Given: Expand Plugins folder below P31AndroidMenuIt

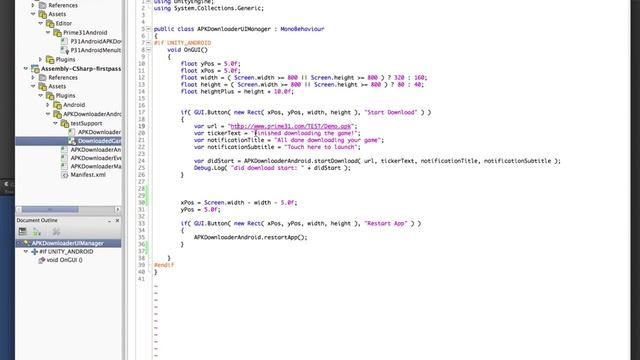Looking at the screenshot, I should [x=40, y=60].
